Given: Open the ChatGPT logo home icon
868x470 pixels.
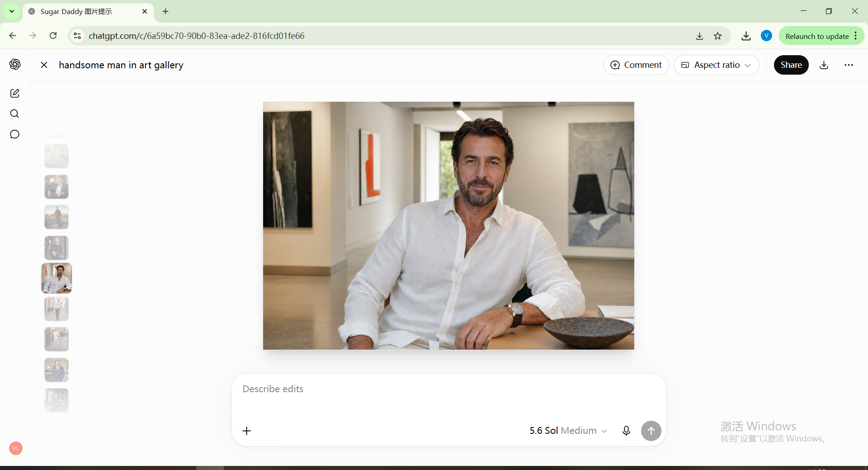Looking at the screenshot, I should tap(15, 64).
